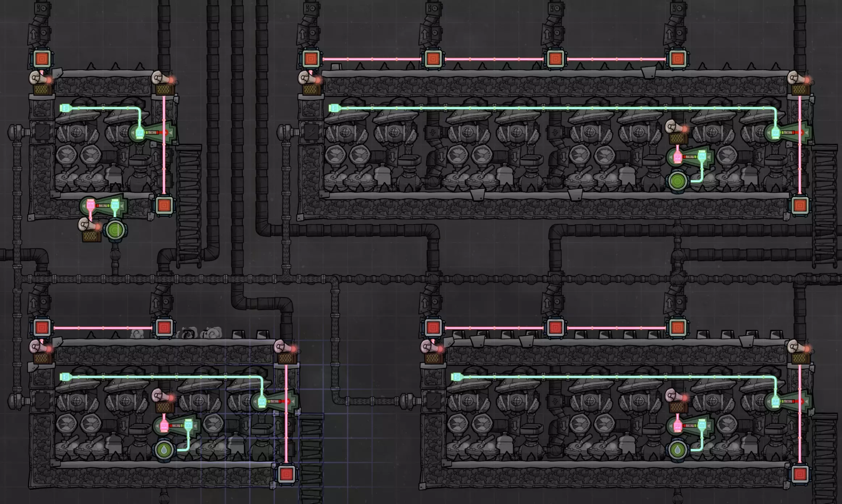Select the gas sensor beneath the top-left room
This screenshot has width=842, height=504.
coord(116,230)
